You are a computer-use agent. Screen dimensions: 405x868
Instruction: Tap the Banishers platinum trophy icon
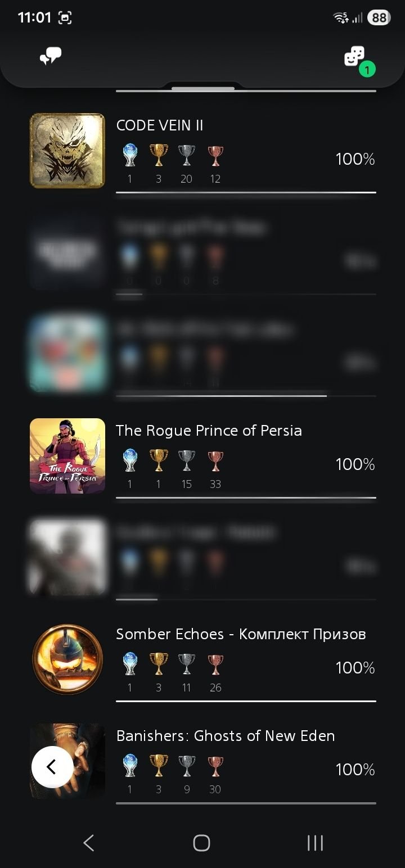(x=130, y=766)
